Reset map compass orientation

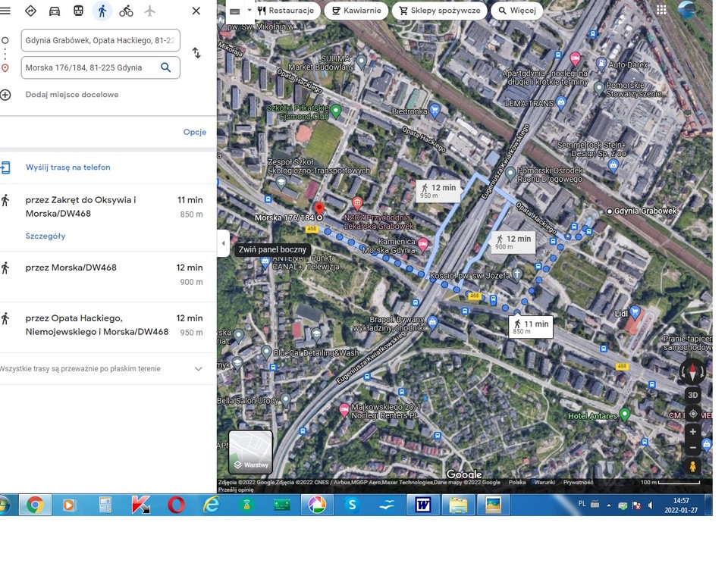(692, 371)
